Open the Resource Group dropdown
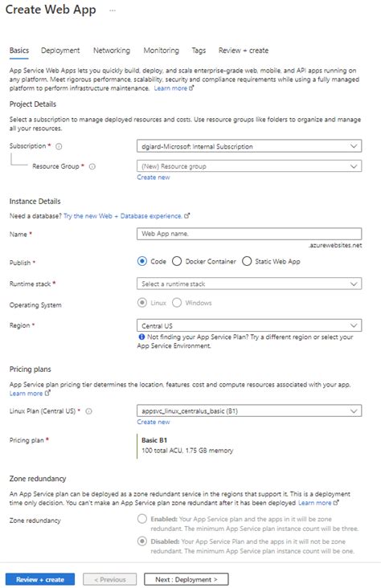Viewport: 381px width, 588px height. 249,166
